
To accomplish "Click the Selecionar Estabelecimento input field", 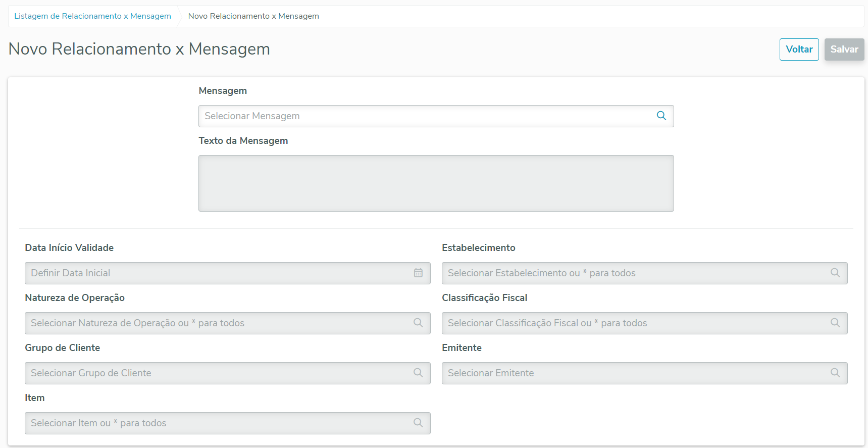I will pos(634,273).
